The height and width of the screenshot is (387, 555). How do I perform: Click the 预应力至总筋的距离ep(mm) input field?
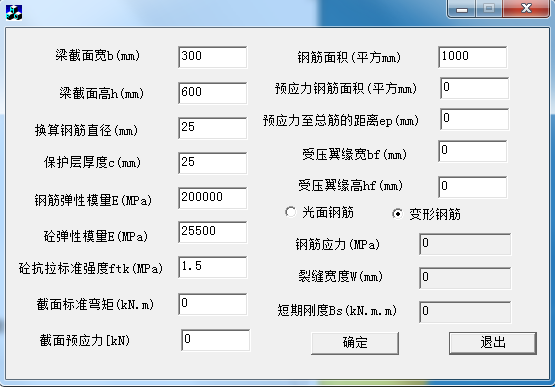[475, 119]
